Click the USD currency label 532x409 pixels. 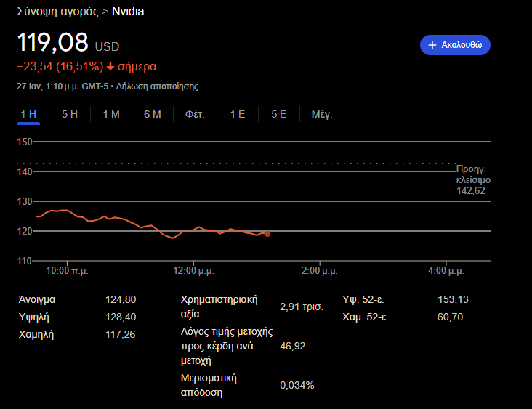point(108,46)
